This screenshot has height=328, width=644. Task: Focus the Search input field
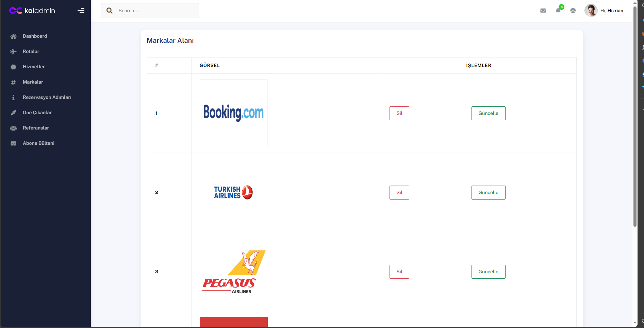pyautogui.click(x=156, y=11)
